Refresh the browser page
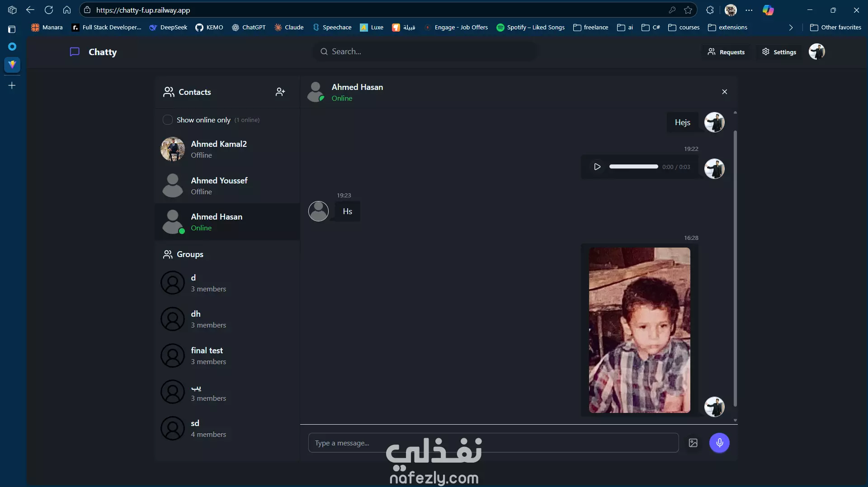The image size is (868, 487). [x=49, y=10]
